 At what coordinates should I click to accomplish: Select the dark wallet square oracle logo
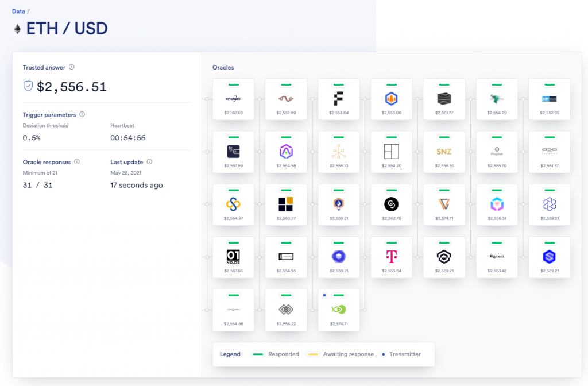(x=233, y=152)
